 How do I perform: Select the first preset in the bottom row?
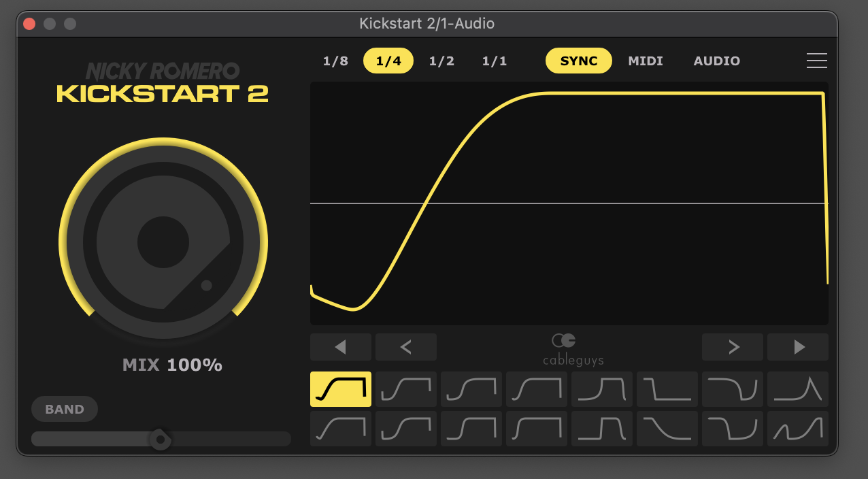point(341,429)
